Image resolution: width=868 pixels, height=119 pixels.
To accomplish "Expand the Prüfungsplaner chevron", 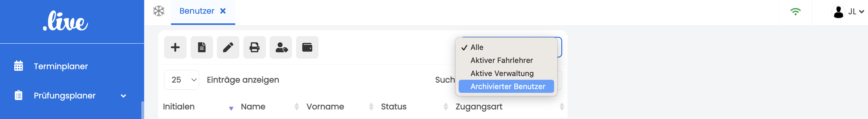I will pos(123,96).
